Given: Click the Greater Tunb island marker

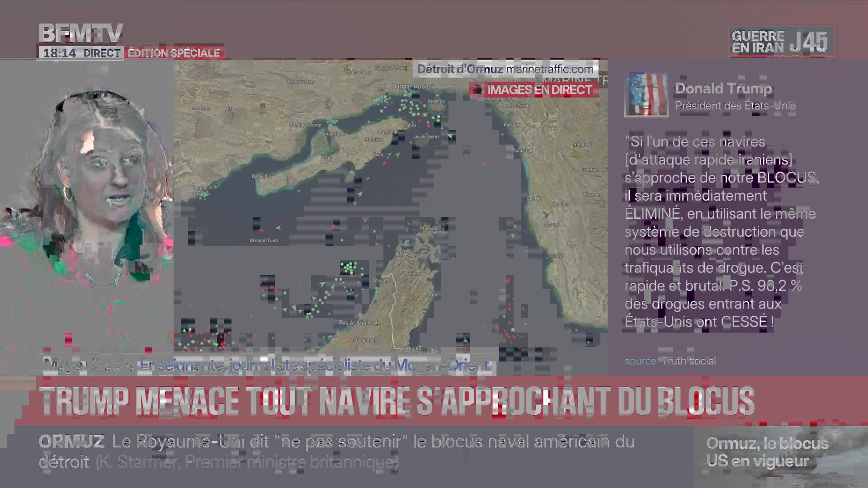Looking at the screenshot, I should coord(264,240).
